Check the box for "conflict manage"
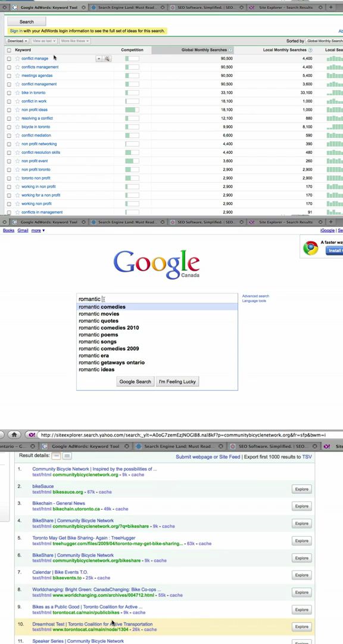This screenshot has width=343, height=644. pyautogui.click(x=9, y=58)
